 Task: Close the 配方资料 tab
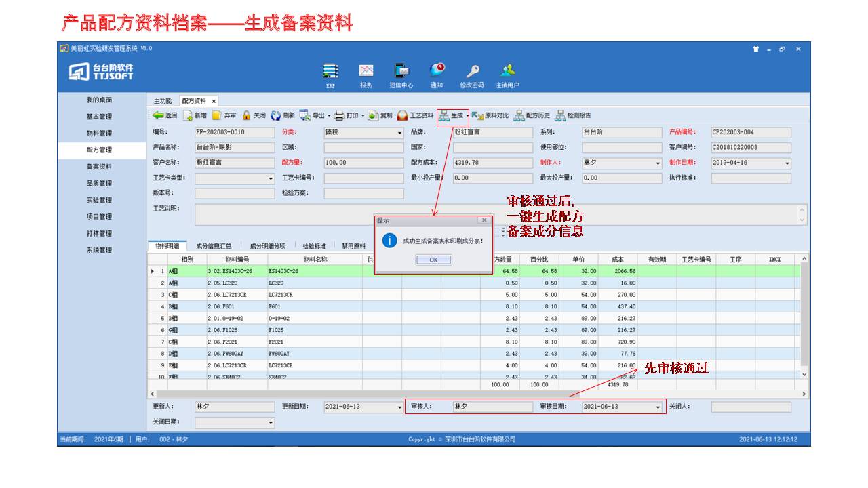(214, 101)
